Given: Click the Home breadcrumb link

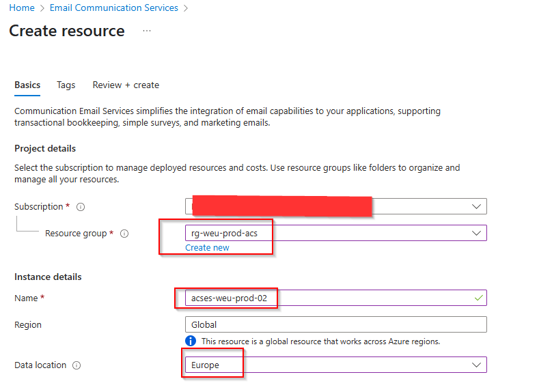Looking at the screenshot, I should click(x=22, y=8).
